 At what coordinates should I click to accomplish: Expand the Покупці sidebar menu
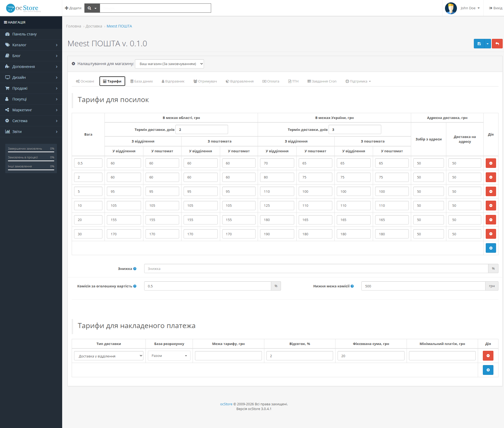coord(31,99)
